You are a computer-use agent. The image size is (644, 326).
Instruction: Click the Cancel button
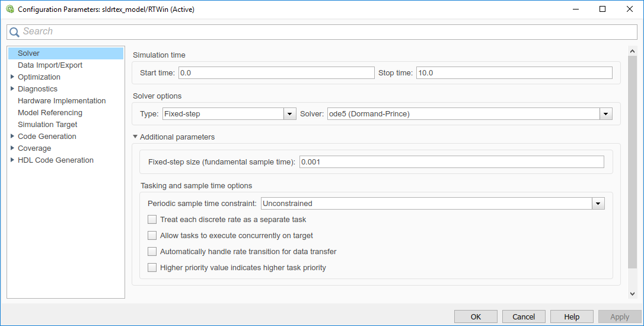[x=524, y=316]
